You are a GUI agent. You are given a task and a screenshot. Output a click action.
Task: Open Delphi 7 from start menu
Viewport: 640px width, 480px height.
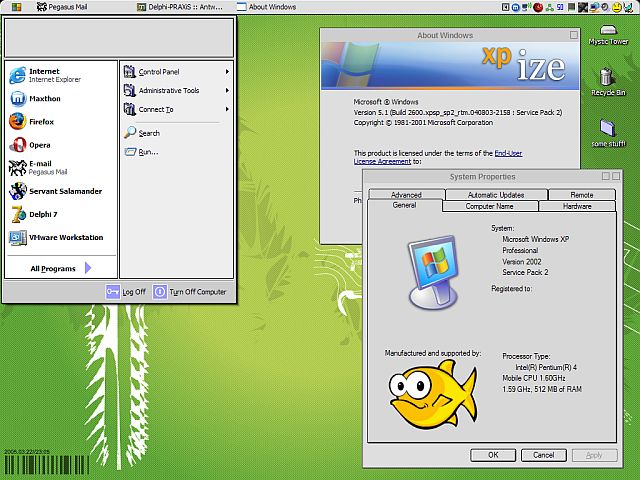click(61, 214)
